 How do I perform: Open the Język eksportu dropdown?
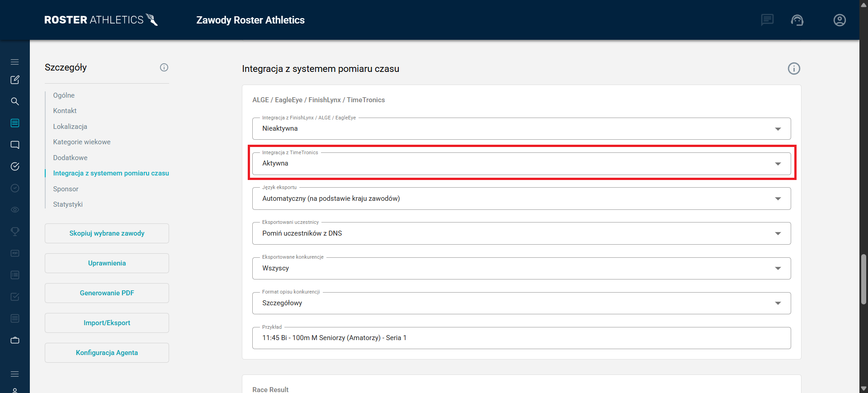pyautogui.click(x=521, y=199)
